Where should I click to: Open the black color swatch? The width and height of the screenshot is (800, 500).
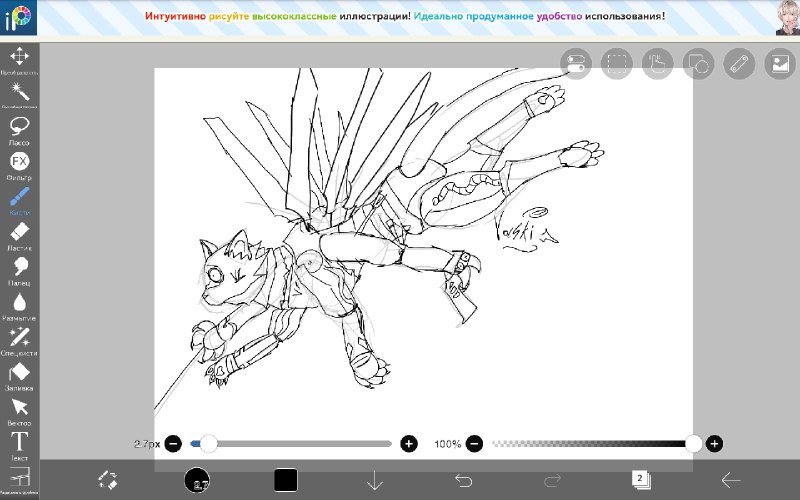point(286,480)
